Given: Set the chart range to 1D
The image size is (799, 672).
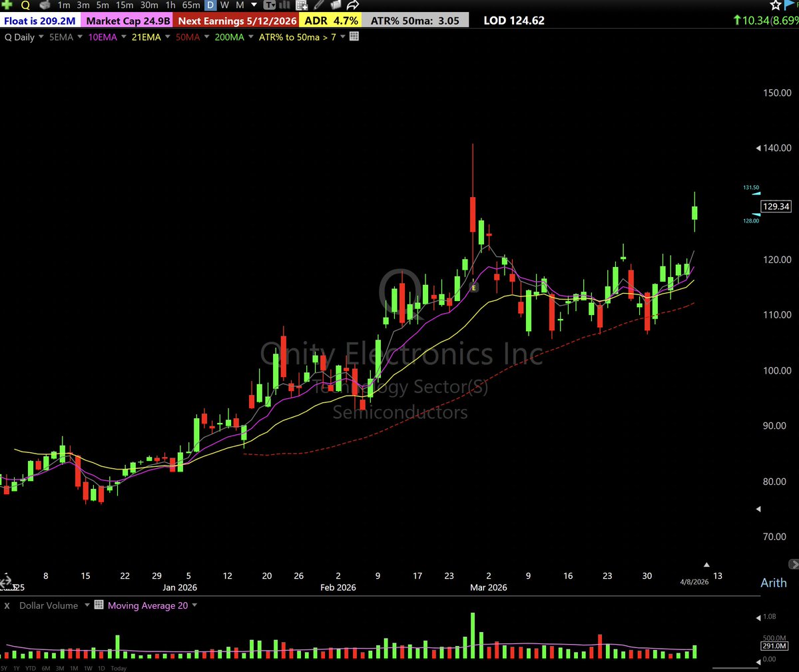Looking at the screenshot, I should (x=101, y=668).
